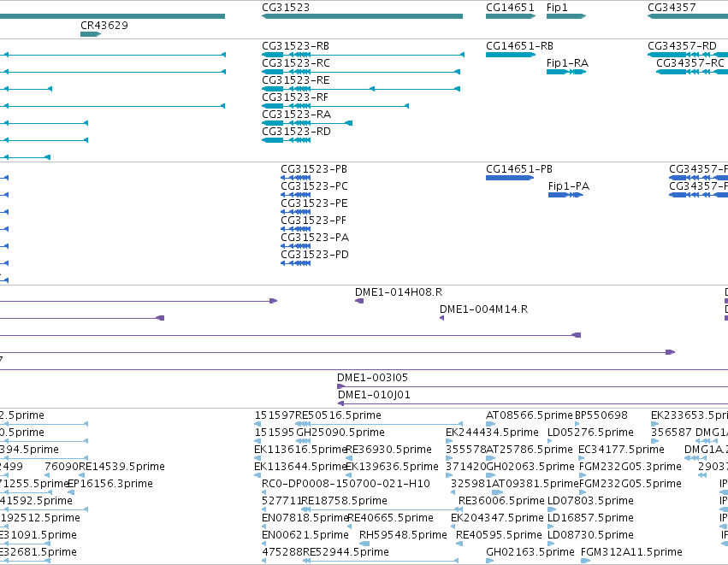728x565 pixels.
Task: Select transcript CG31523-RC
Action: tap(361, 72)
